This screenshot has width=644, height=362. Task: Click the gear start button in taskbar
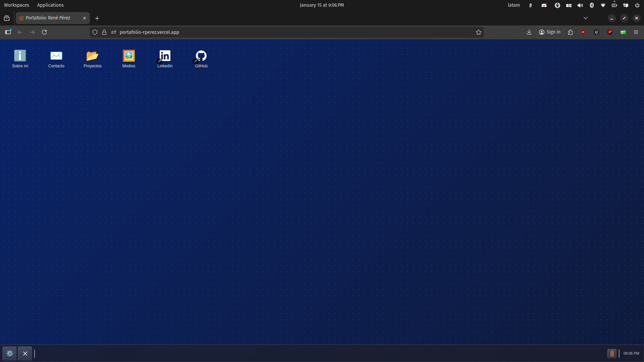click(x=10, y=353)
